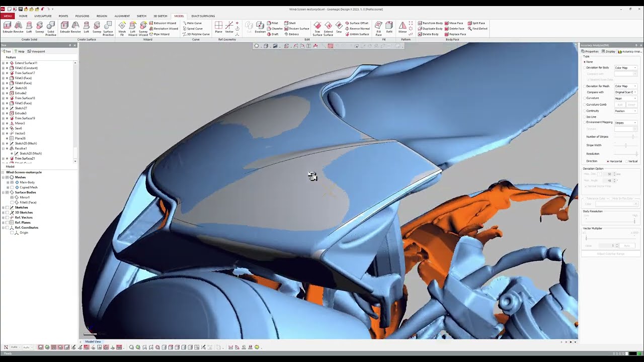Click the Fill Face tool
Screen dimensions: 644x362
[378, 29]
